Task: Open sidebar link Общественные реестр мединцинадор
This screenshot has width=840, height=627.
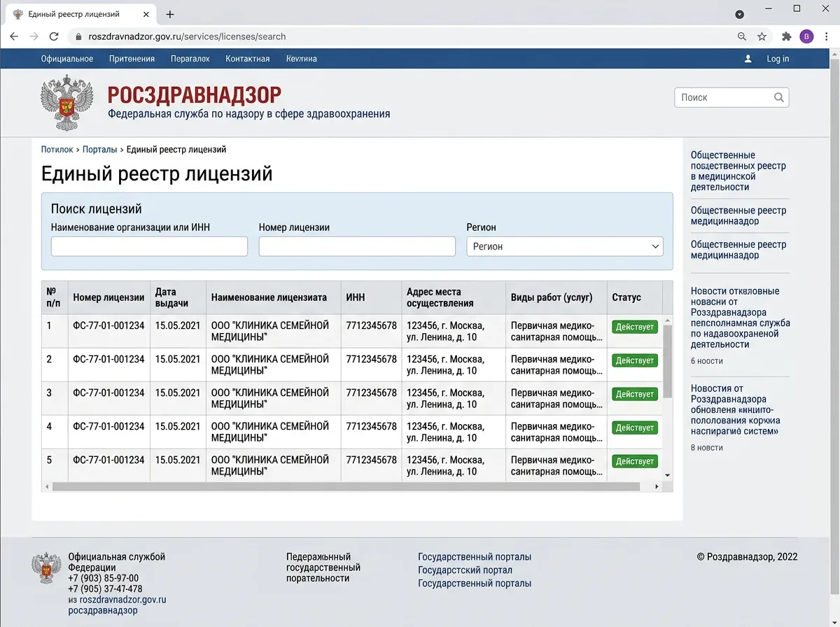Action: coord(738,250)
